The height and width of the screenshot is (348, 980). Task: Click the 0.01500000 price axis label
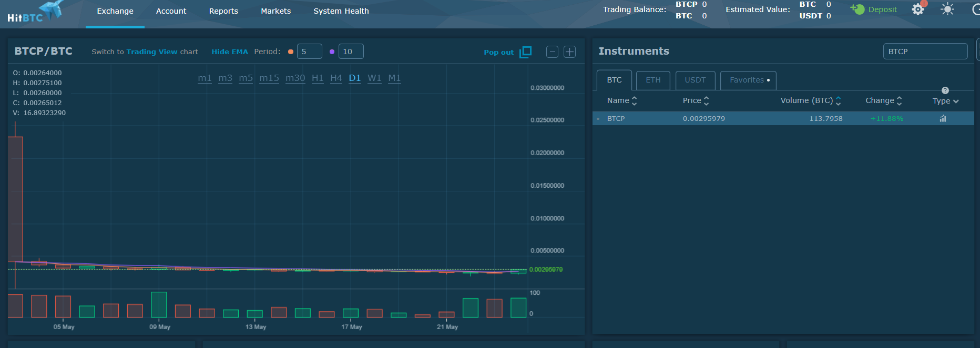coord(547,186)
